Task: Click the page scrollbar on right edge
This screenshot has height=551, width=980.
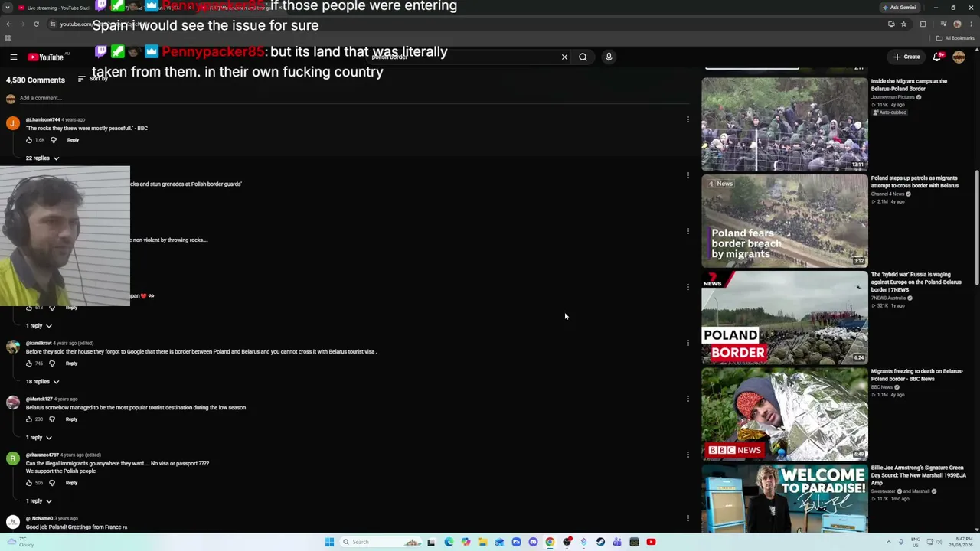Action: point(977,230)
